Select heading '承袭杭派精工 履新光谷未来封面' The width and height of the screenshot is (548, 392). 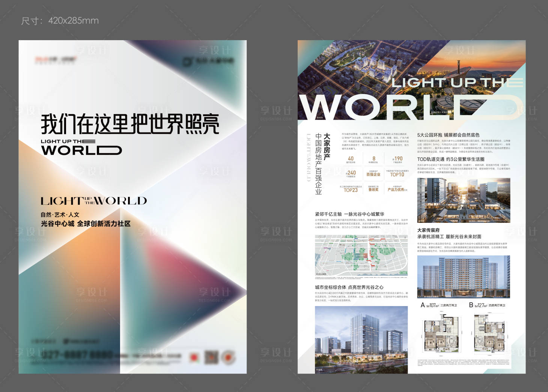[x=449, y=236]
